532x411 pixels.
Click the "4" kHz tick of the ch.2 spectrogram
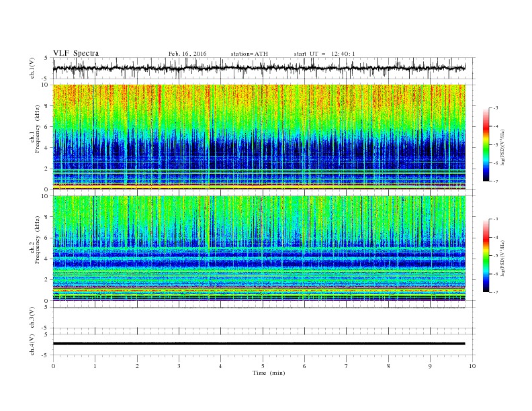click(47, 259)
